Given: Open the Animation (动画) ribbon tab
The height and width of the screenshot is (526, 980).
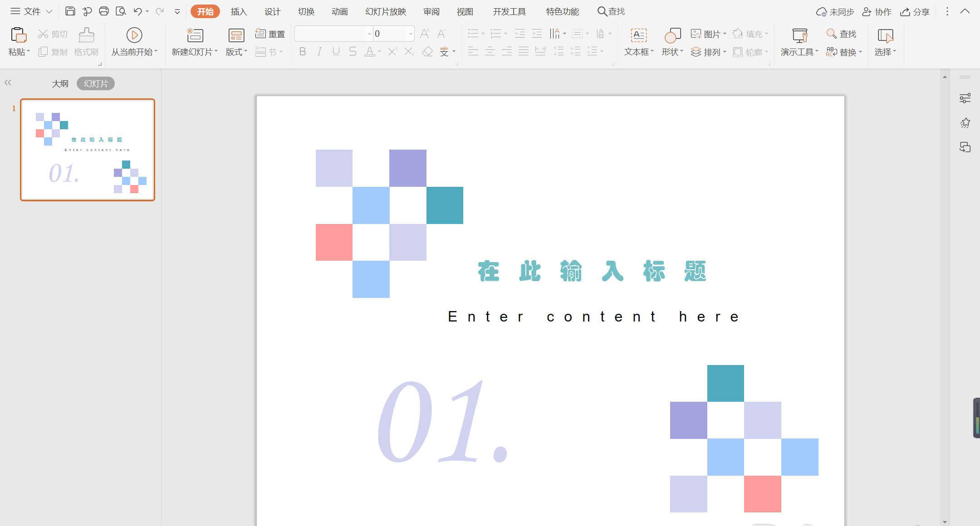Looking at the screenshot, I should click(x=339, y=12).
